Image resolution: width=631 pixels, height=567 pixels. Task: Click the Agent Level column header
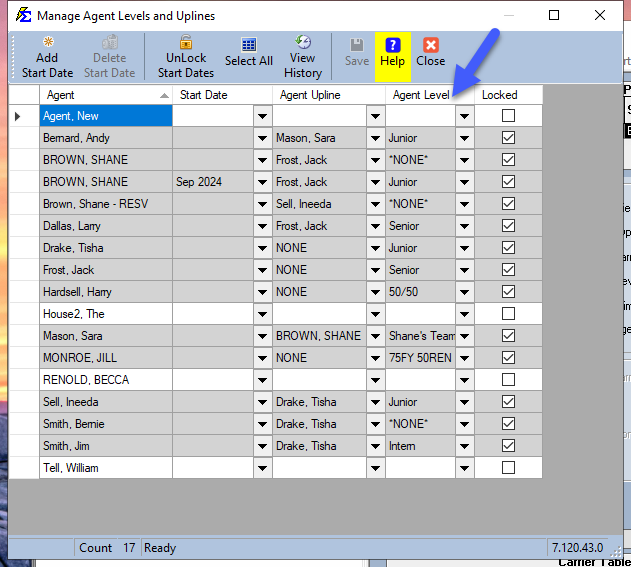coord(430,95)
